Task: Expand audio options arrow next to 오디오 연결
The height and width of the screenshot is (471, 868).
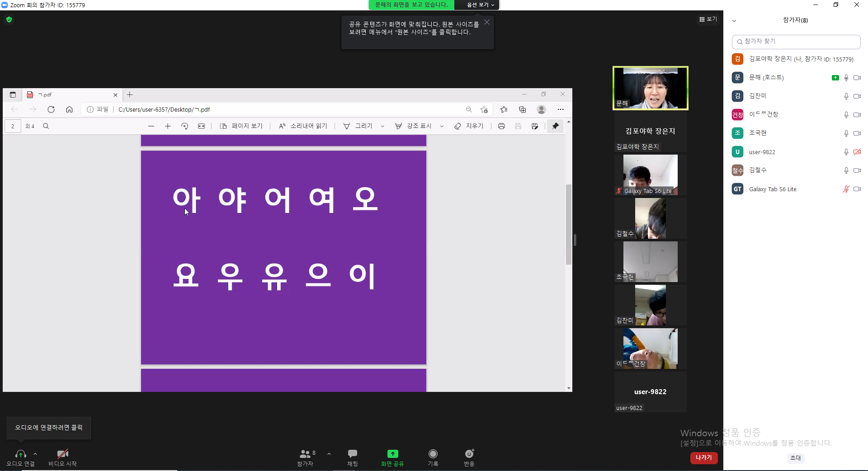Action: 35,454
